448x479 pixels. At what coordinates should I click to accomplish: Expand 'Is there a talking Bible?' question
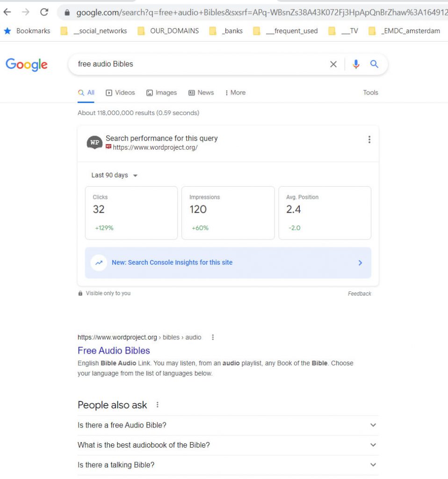point(373,464)
